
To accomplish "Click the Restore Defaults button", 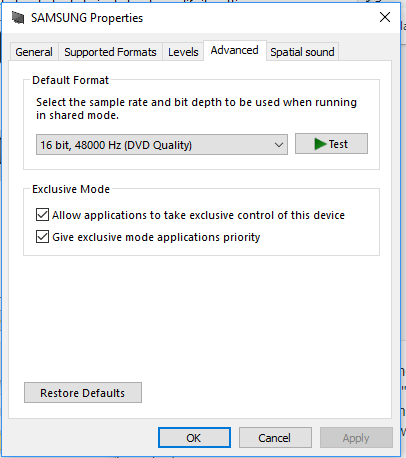I will [83, 393].
